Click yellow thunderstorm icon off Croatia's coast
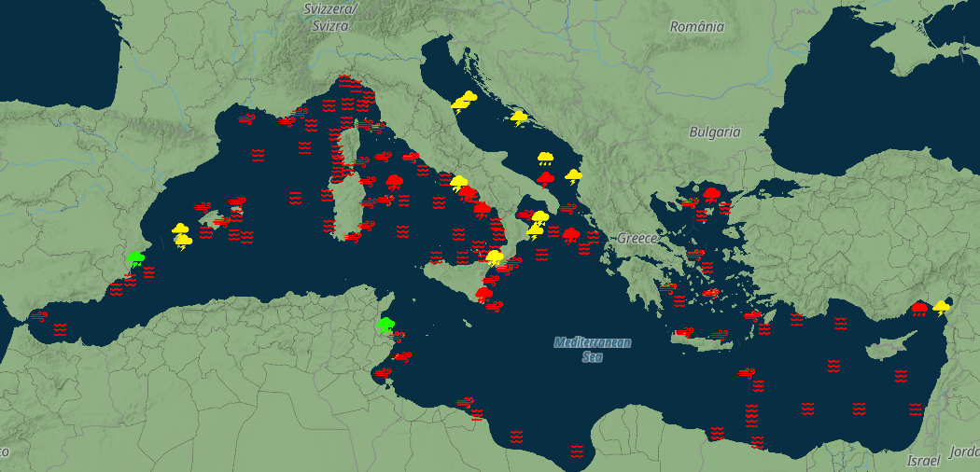The image size is (980, 472). point(519,118)
